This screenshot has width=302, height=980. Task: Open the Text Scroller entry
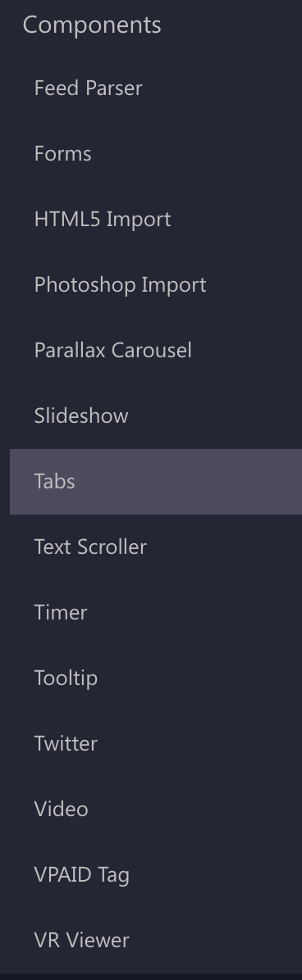click(x=155, y=547)
